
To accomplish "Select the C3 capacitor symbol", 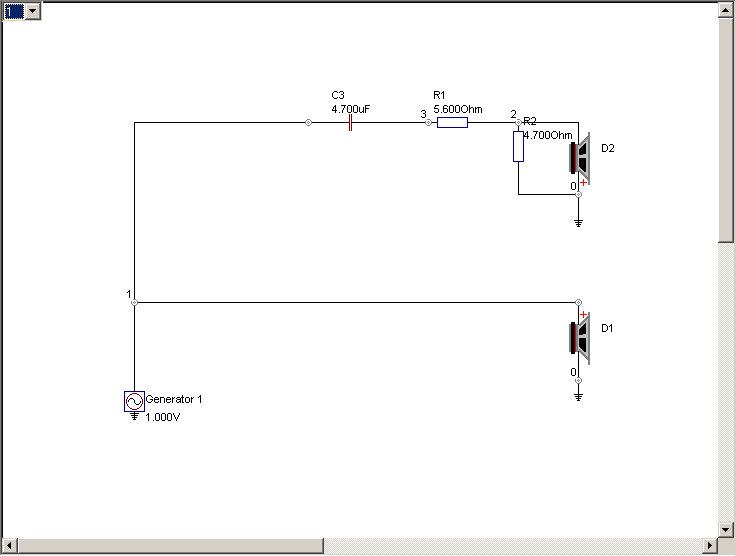I will [350, 123].
